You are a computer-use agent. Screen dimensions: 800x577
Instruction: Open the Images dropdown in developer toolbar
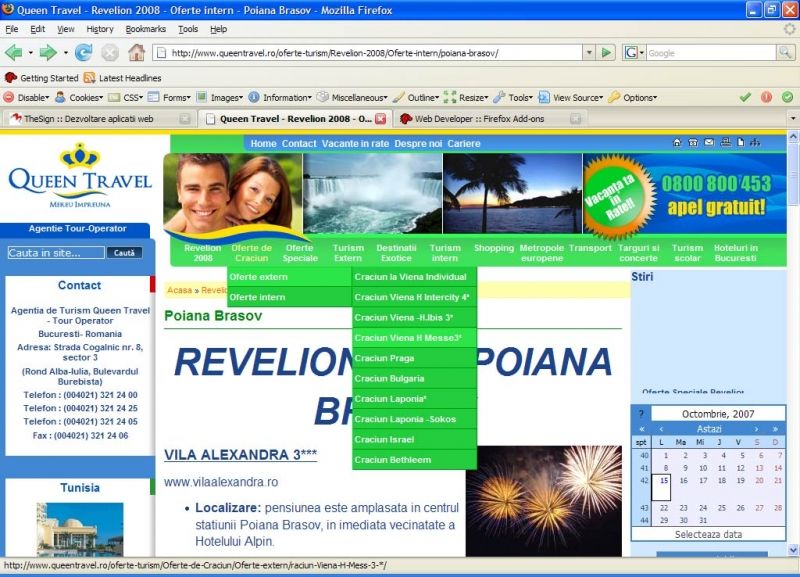220,97
